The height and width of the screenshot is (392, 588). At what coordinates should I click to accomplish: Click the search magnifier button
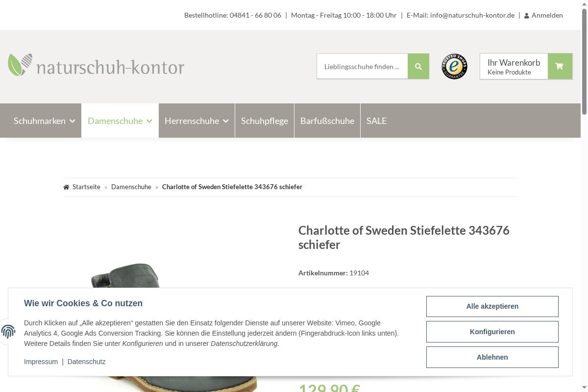[418, 66]
